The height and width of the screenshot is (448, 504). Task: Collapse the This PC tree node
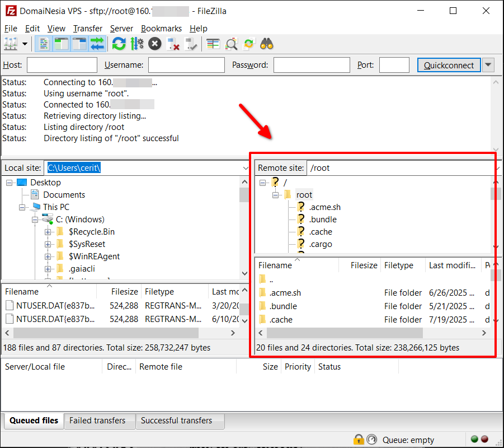click(x=22, y=207)
